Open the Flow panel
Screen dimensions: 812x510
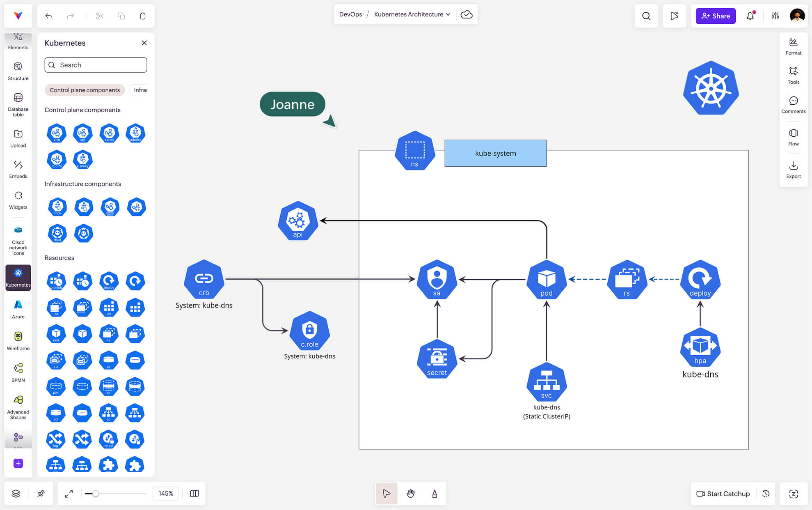pos(794,137)
